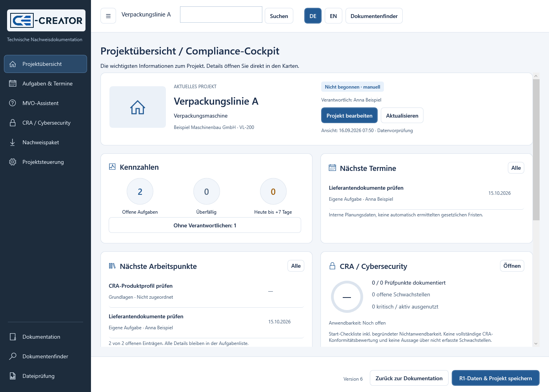Screen dimensions: 549x392
Task: Click the Nächste Termine calendar icon
Action: [x=332, y=168]
